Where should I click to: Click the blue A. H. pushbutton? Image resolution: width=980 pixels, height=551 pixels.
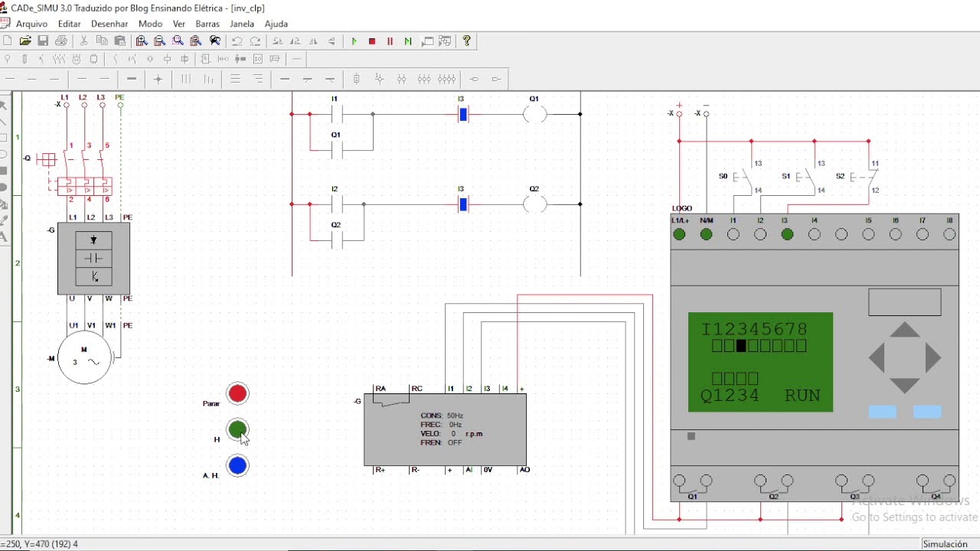(237, 465)
